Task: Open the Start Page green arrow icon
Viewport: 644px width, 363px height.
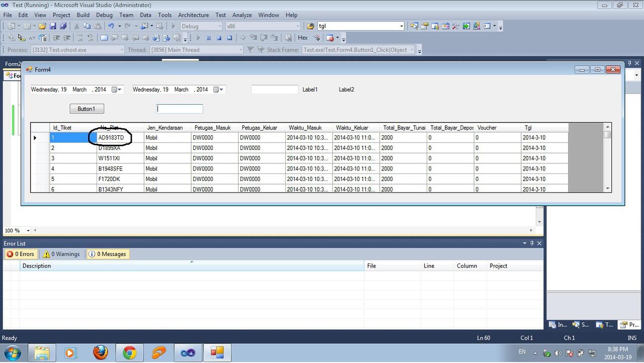Action: pos(466,26)
